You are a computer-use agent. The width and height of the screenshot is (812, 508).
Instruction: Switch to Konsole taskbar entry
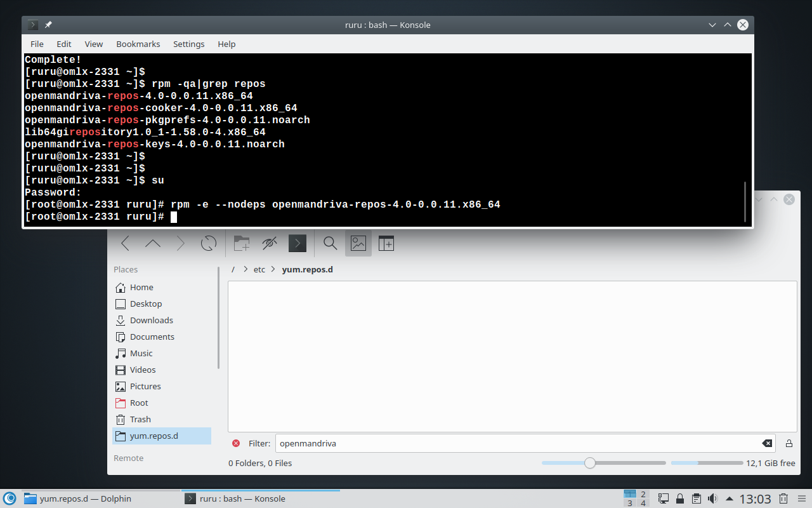[x=260, y=498]
